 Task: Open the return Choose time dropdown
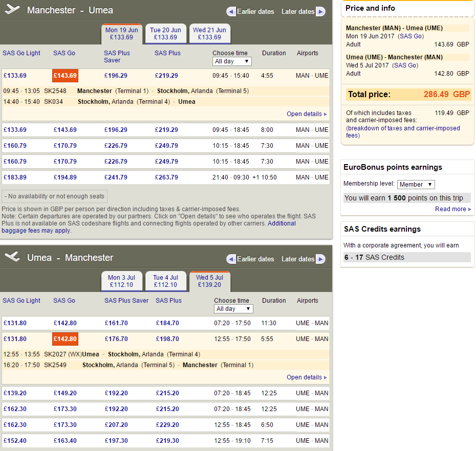pos(233,309)
